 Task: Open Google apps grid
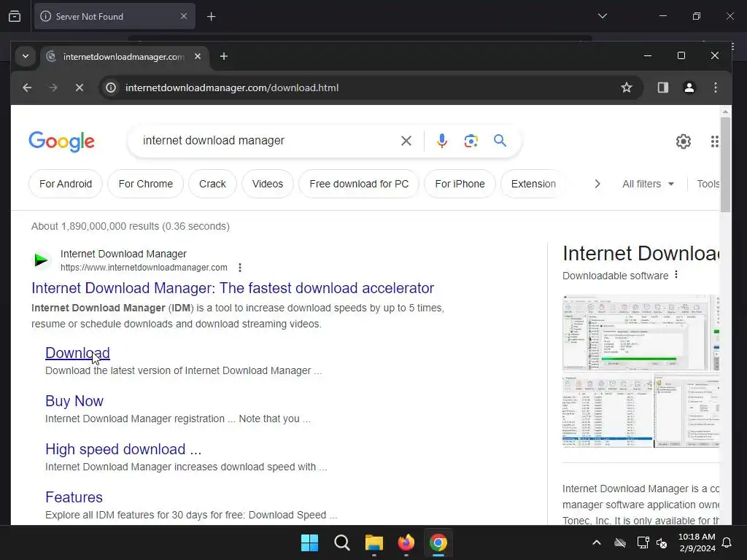click(714, 141)
